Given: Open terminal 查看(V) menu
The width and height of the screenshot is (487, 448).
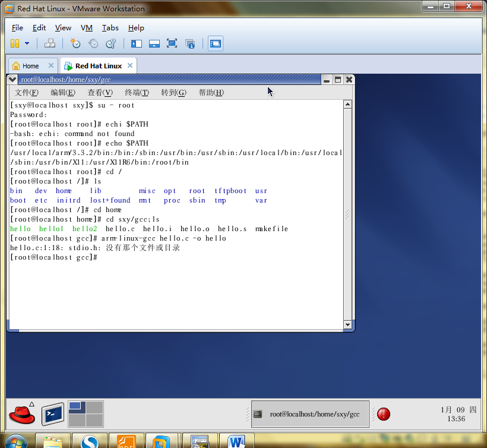Looking at the screenshot, I should point(100,93).
